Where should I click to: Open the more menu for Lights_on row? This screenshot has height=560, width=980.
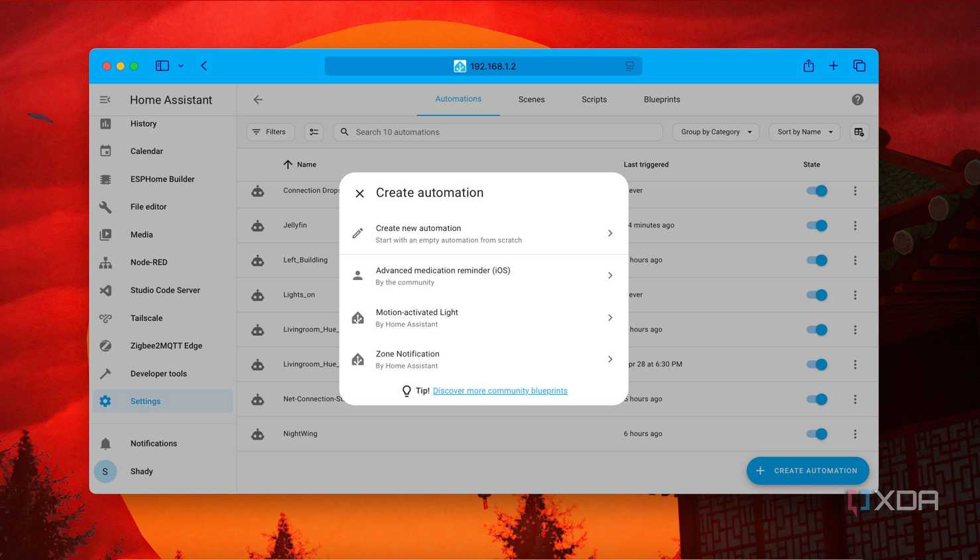pos(855,295)
